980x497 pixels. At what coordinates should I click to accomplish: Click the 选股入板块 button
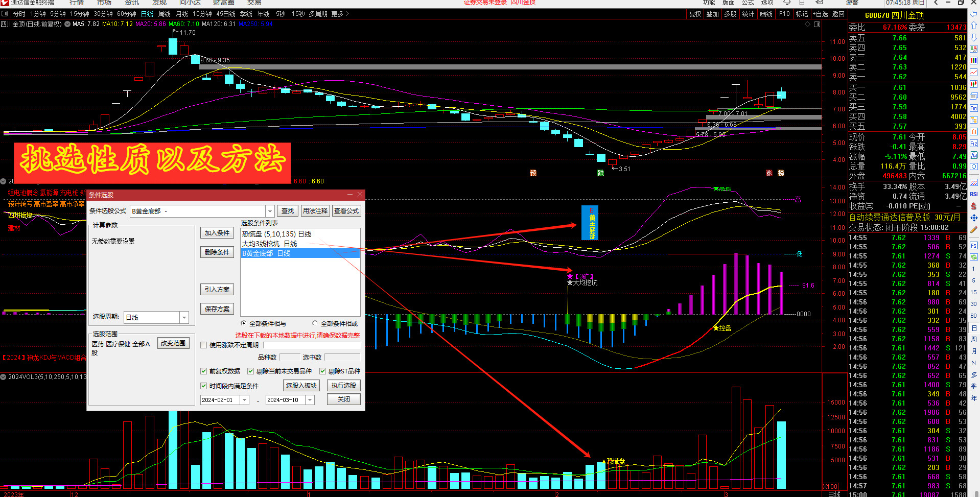(x=301, y=386)
